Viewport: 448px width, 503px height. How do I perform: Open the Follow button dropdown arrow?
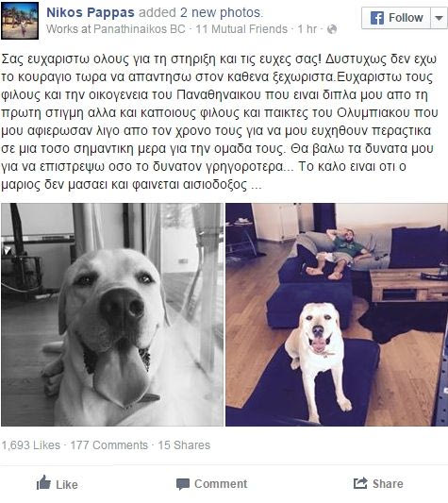(x=439, y=18)
